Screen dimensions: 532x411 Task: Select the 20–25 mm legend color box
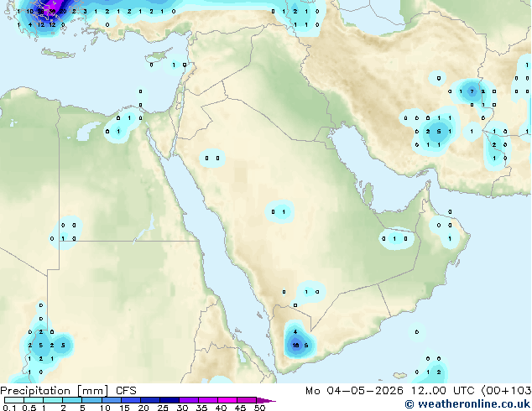[150, 400]
